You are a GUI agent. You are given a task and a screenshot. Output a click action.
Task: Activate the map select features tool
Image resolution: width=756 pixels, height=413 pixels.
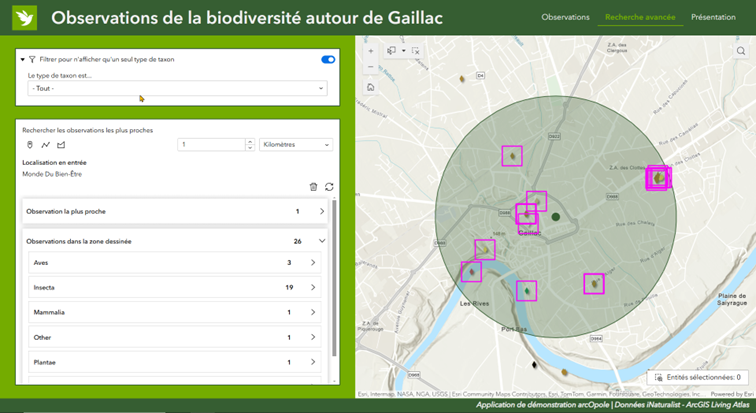tap(392, 50)
